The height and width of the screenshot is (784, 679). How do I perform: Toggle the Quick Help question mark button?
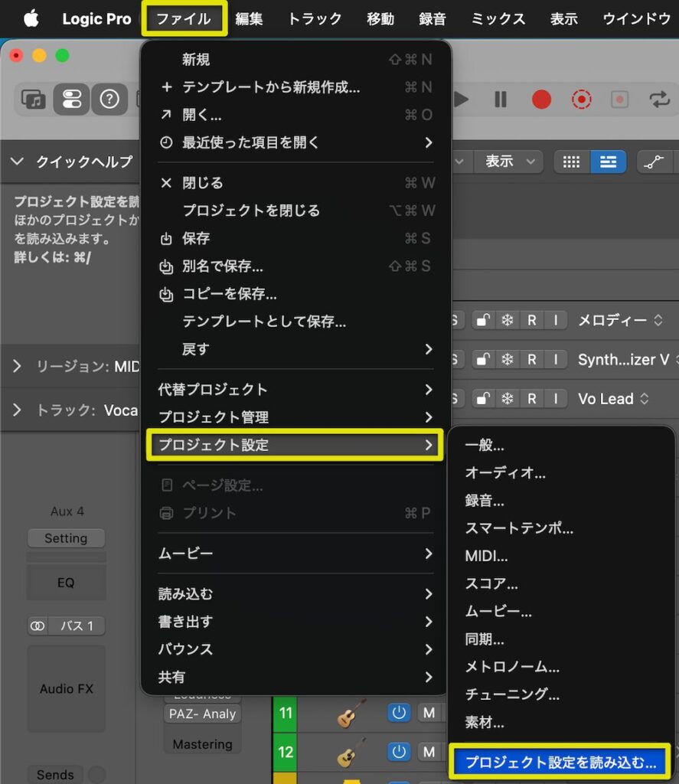pos(109,99)
